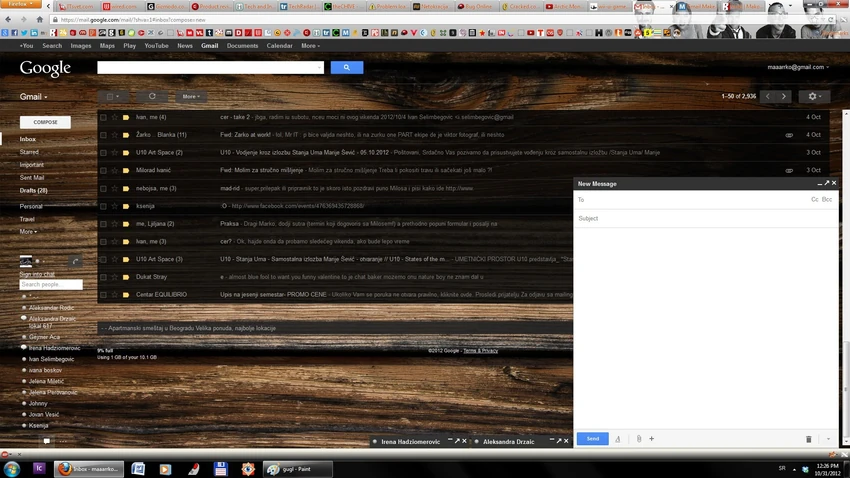
Task: Go to next page of emails arrow
Action: (784, 96)
